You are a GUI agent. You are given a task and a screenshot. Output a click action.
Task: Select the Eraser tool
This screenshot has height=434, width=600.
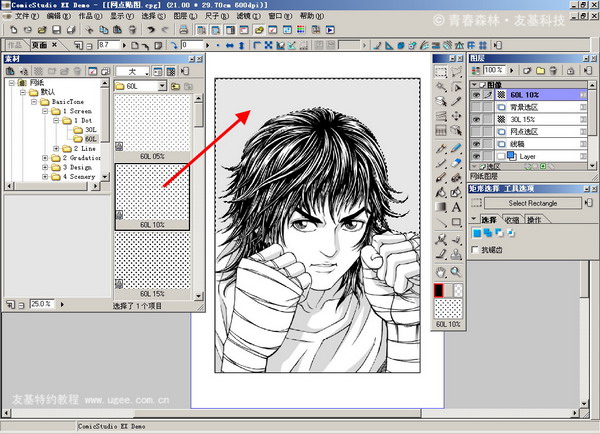coord(456,163)
